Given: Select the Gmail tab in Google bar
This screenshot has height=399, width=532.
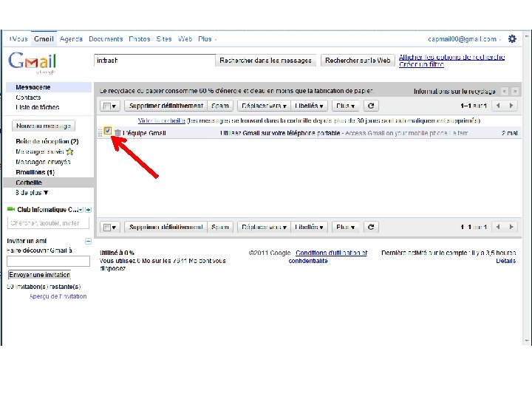Looking at the screenshot, I should pyautogui.click(x=44, y=39).
